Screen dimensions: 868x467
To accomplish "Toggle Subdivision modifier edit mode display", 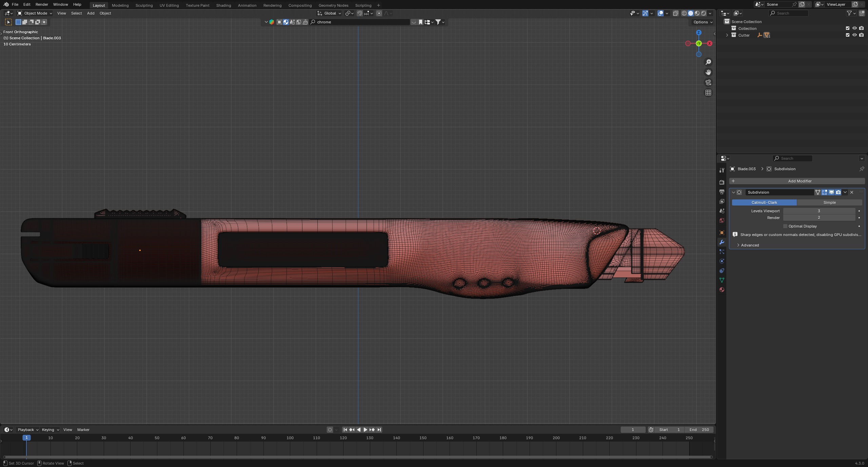I will click(x=825, y=192).
